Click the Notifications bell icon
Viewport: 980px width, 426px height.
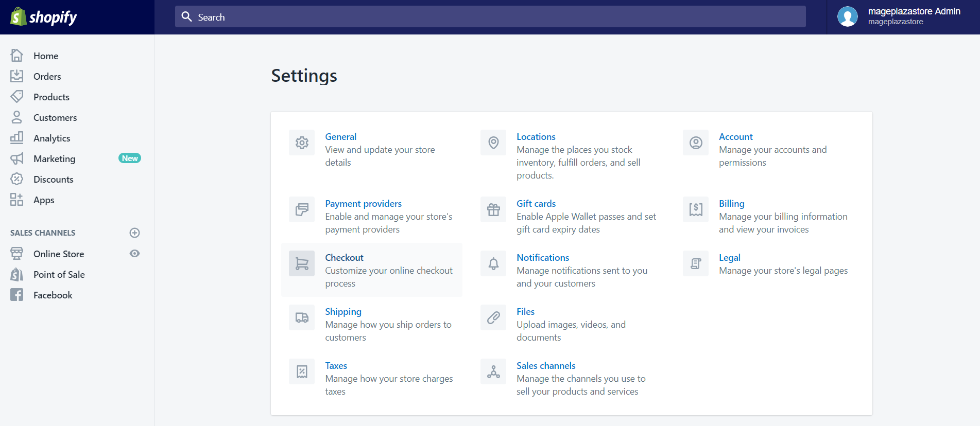pyautogui.click(x=493, y=263)
